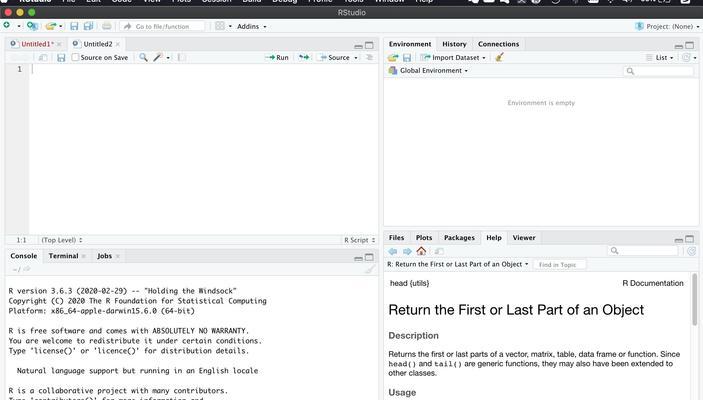
Task: Open the Project (None) dropdown
Action: point(667,26)
